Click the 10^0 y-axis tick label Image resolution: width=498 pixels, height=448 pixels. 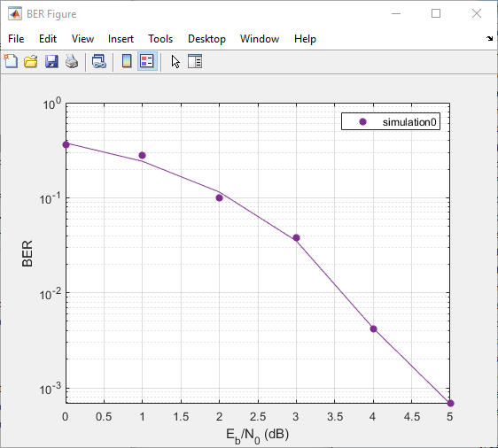(51, 104)
